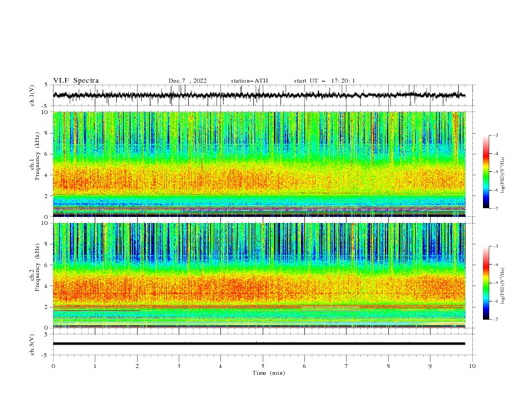Click the "ch.1(V)" axis label
Image resolution: width=532 pixels, height=411 pixels.
[x=32, y=95]
